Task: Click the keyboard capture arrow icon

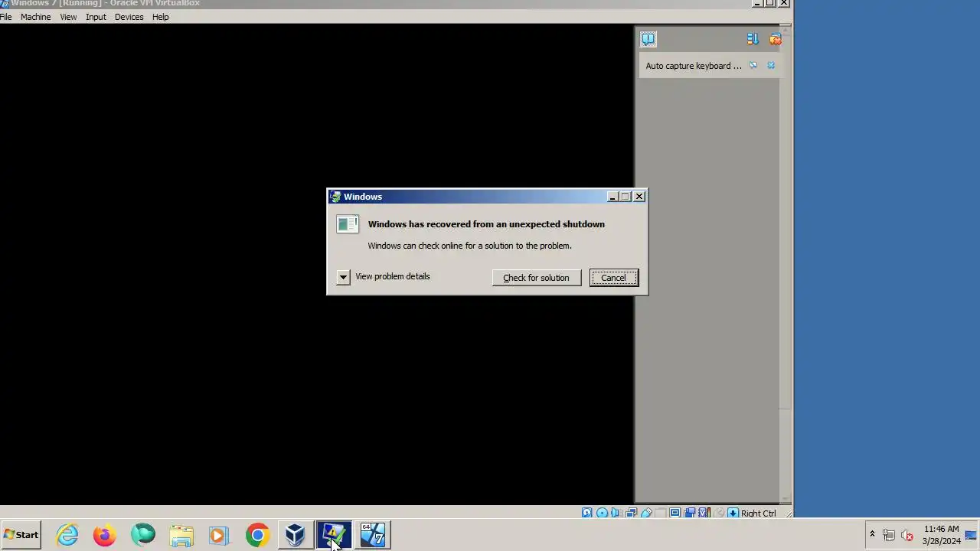Action: pyautogui.click(x=733, y=514)
